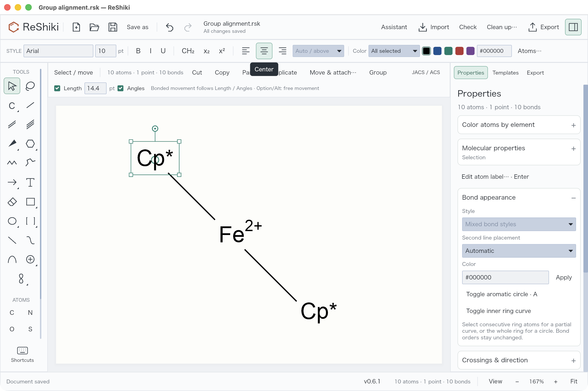Screen dimensions: 588x391
Task: Select the triple bond tool
Action: pyautogui.click(x=30, y=124)
